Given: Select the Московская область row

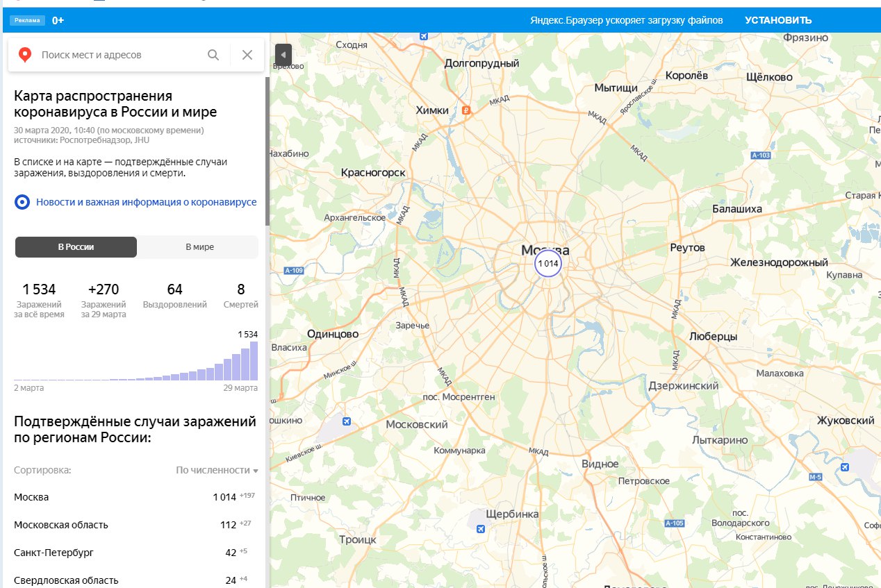Looking at the screenshot, I should pos(136,525).
